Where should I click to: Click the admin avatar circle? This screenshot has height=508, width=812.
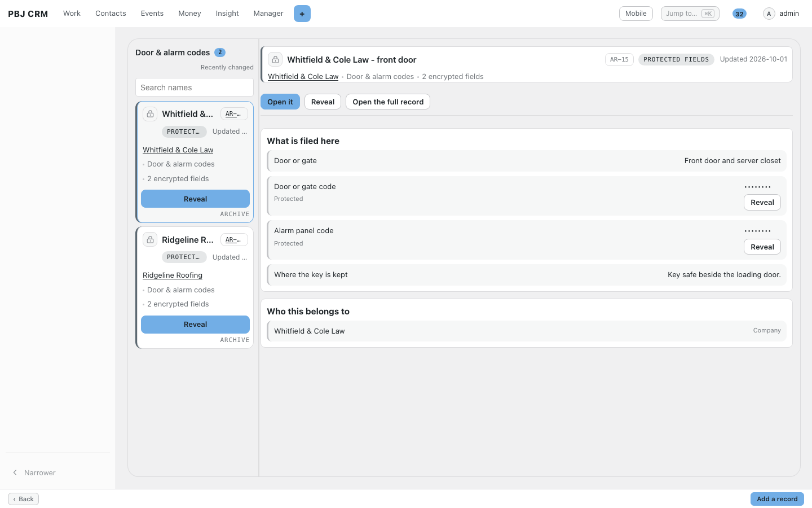tap(769, 14)
